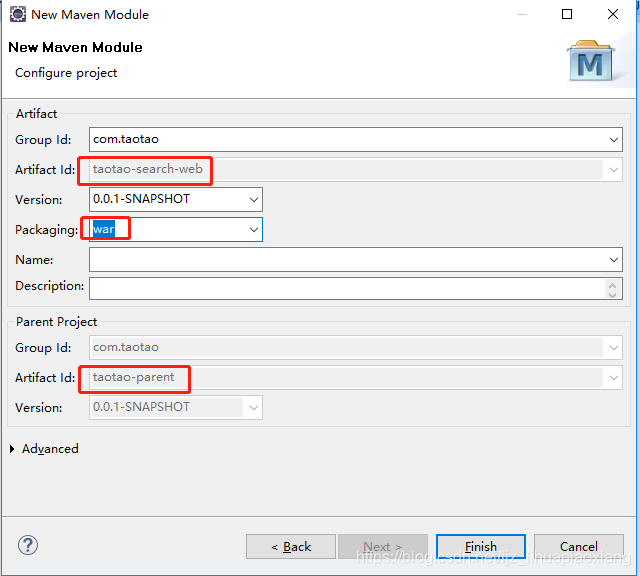
Task: Click the disabled Next button
Action: click(x=383, y=547)
